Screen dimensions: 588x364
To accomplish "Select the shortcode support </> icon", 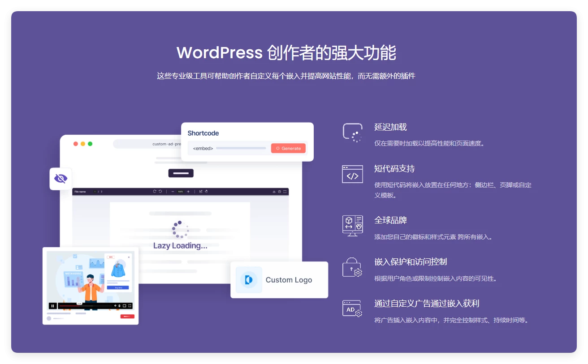I will [352, 174].
